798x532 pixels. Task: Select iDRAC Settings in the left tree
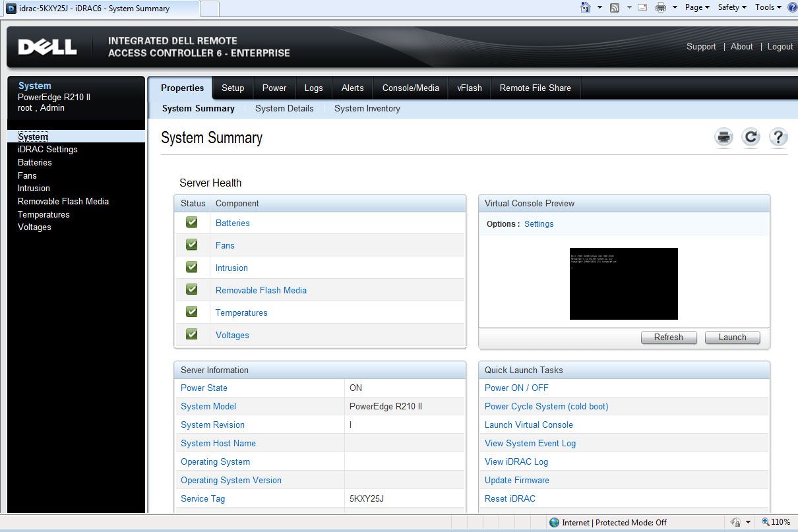click(x=47, y=149)
